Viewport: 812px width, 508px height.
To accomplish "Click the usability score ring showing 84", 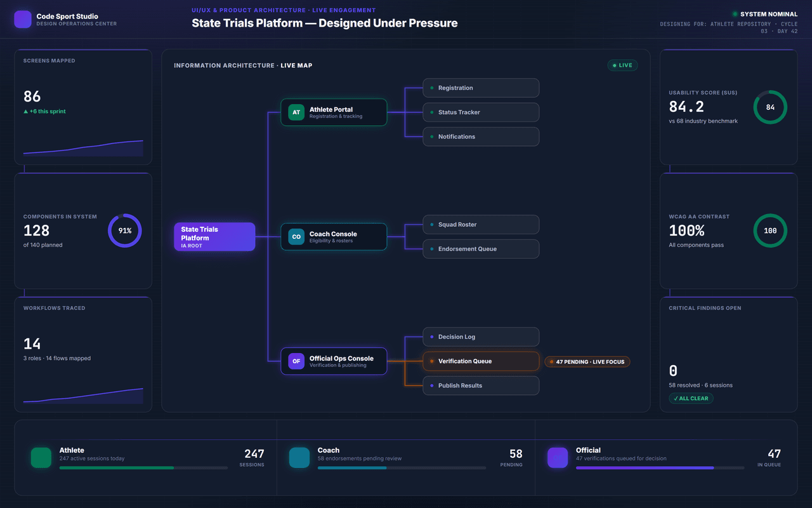I will (x=770, y=107).
